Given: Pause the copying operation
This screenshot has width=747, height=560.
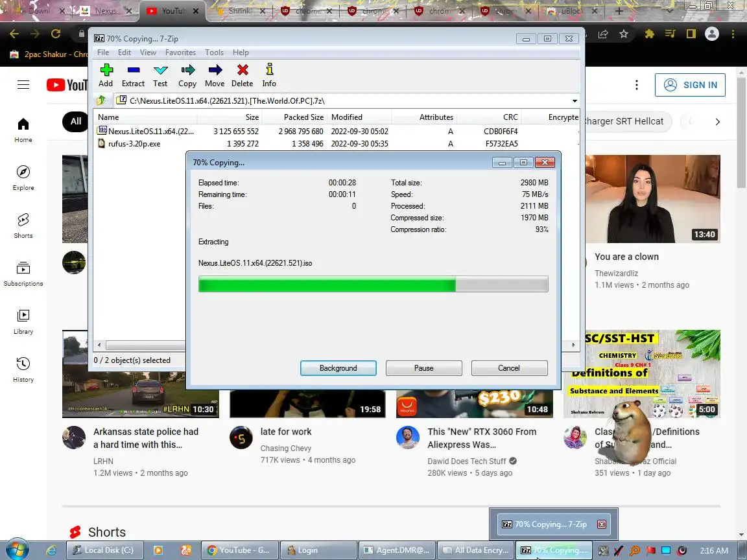Looking at the screenshot, I should [423, 368].
